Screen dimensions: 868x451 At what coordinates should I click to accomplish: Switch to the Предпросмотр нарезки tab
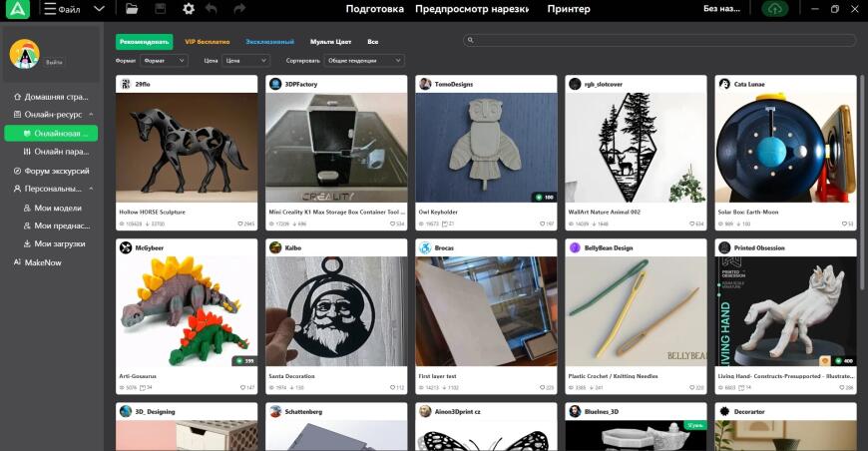pyautogui.click(x=472, y=9)
